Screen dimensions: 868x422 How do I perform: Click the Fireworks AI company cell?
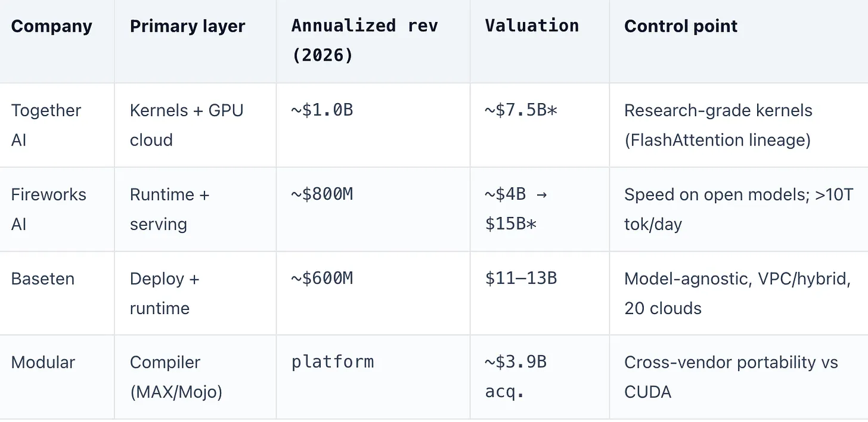pyautogui.click(x=49, y=209)
